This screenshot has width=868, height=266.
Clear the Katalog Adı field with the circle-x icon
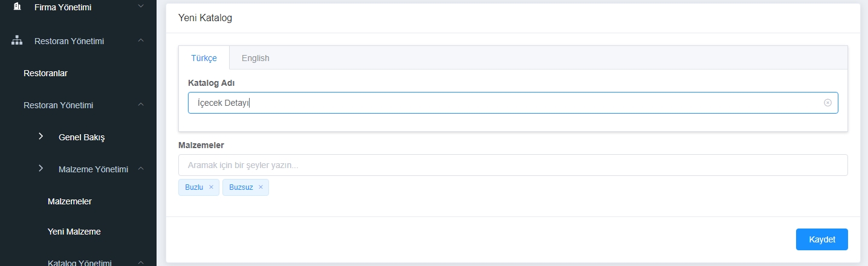(828, 103)
